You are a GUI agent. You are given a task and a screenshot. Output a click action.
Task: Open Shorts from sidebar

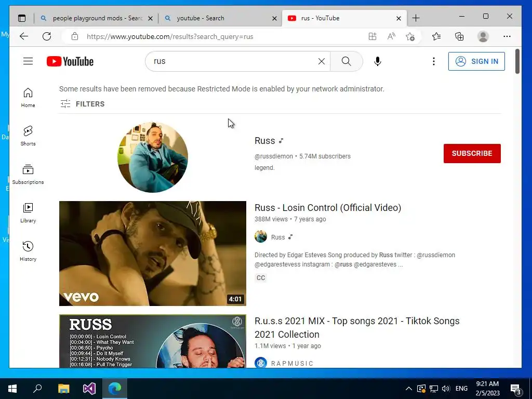(x=28, y=136)
